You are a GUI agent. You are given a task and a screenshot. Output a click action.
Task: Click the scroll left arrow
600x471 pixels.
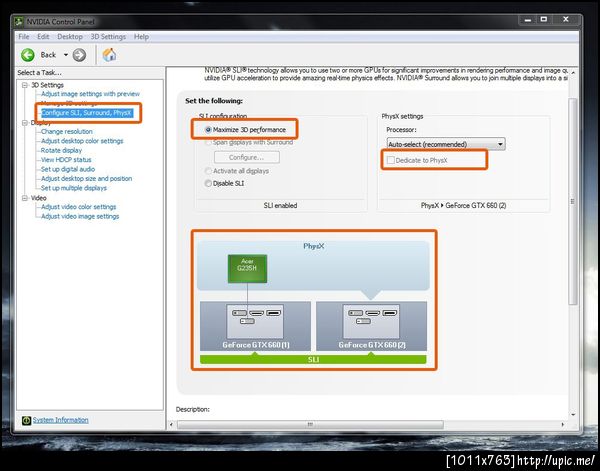[171, 425]
